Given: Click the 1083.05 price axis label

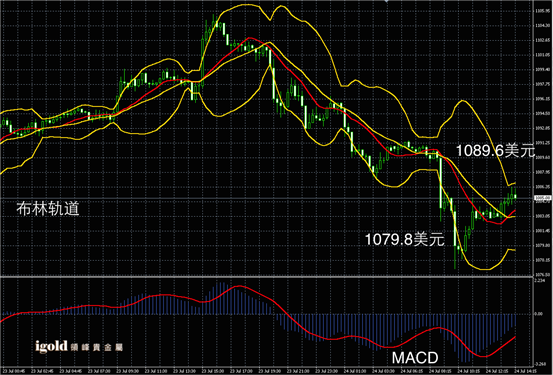Looking at the screenshot, I should click(x=542, y=216).
